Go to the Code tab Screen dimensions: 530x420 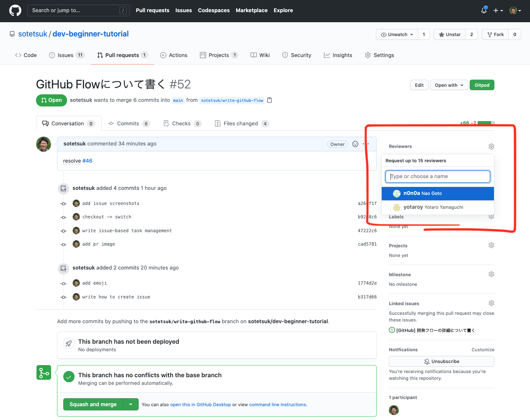[26, 55]
